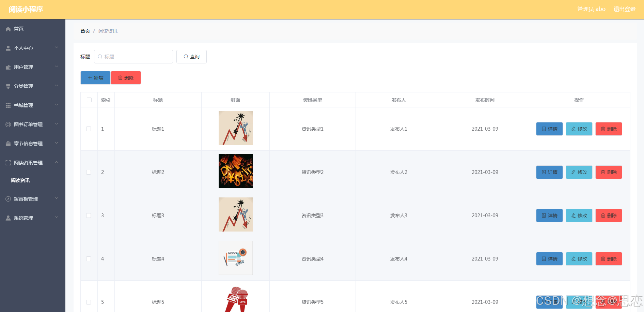Open 详情 for row 标题2
This screenshot has height=312, width=644.
pyautogui.click(x=549, y=172)
